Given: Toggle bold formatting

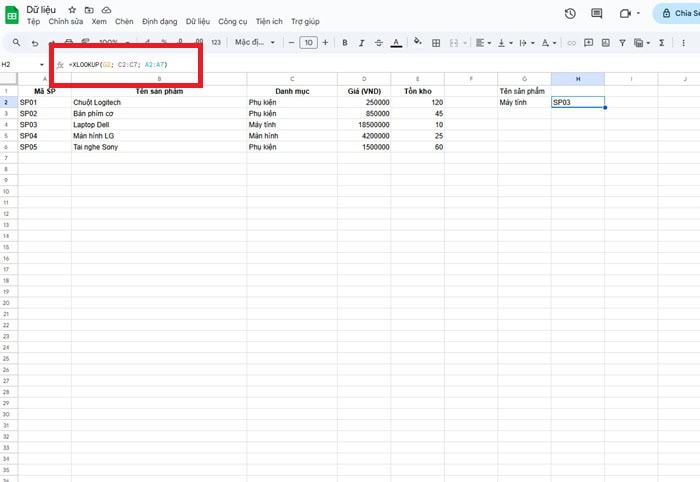Looking at the screenshot, I should [345, 42].
